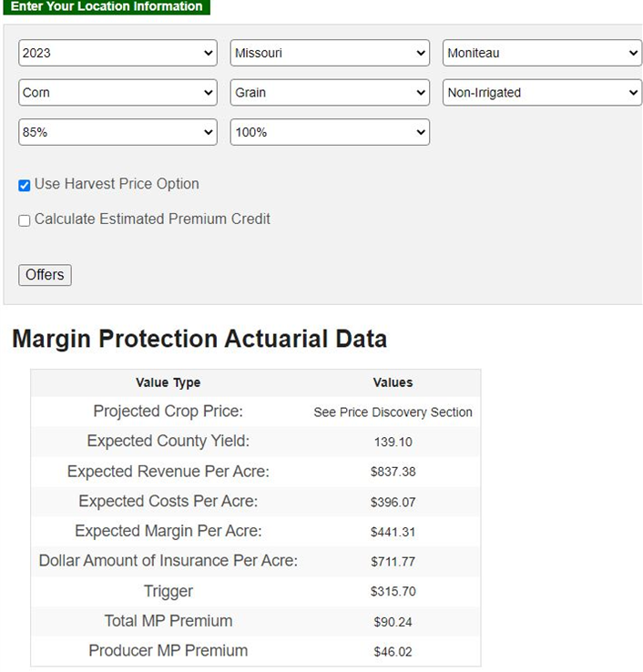
Task: Enable Calculate Estimated Premium Credit checkbox
Action: coord(25,220)
